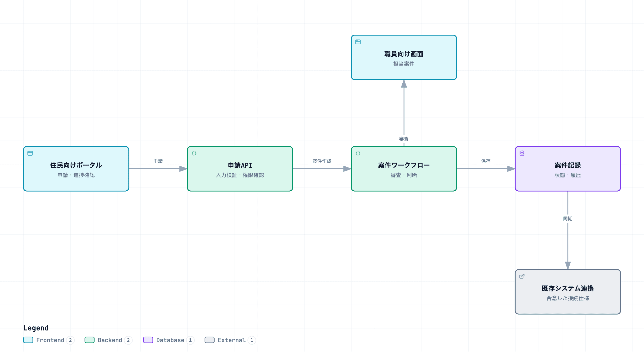Viewport: 644px width, 352px height.
Task: Click the Backend legend color swatch
Action: (89, 340)
